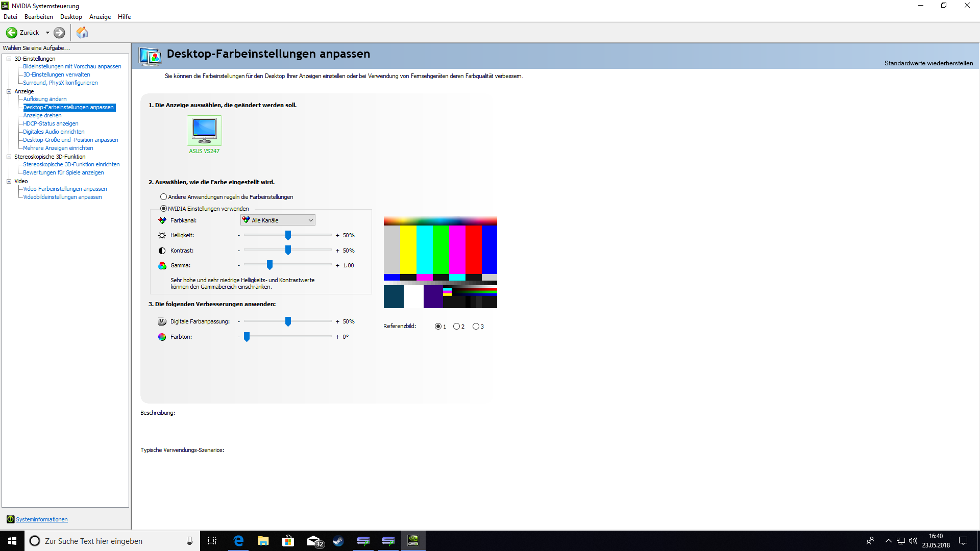Click 'Standardwerte wiederherstellen' link
The width and height of the screenshot is (980, 551).
pos(928,63)
